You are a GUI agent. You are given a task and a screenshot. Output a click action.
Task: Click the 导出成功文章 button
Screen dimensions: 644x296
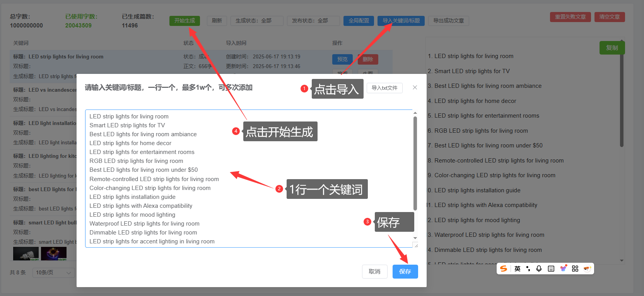449,21
